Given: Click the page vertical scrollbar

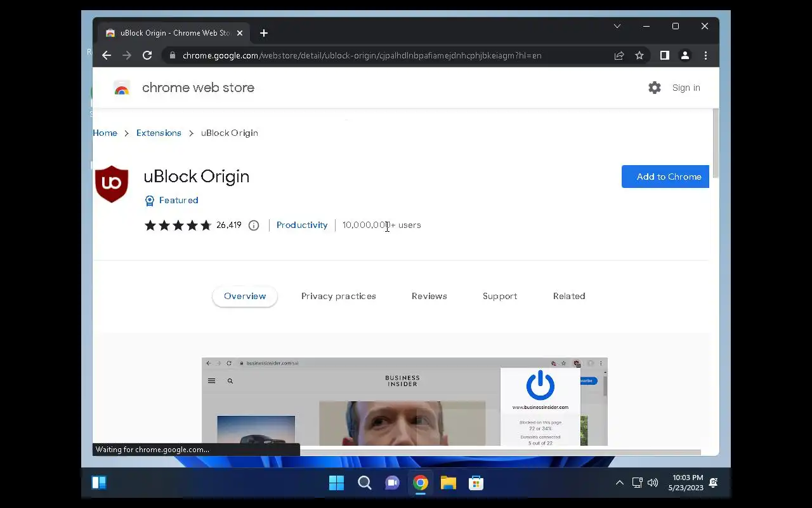Looking at the screenshot, I should tap(716, 143).
